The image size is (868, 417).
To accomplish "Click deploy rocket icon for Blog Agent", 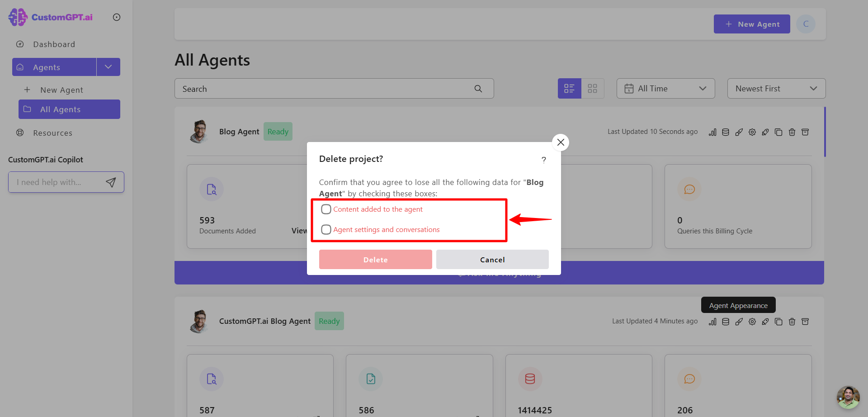I will pos(765,132).
